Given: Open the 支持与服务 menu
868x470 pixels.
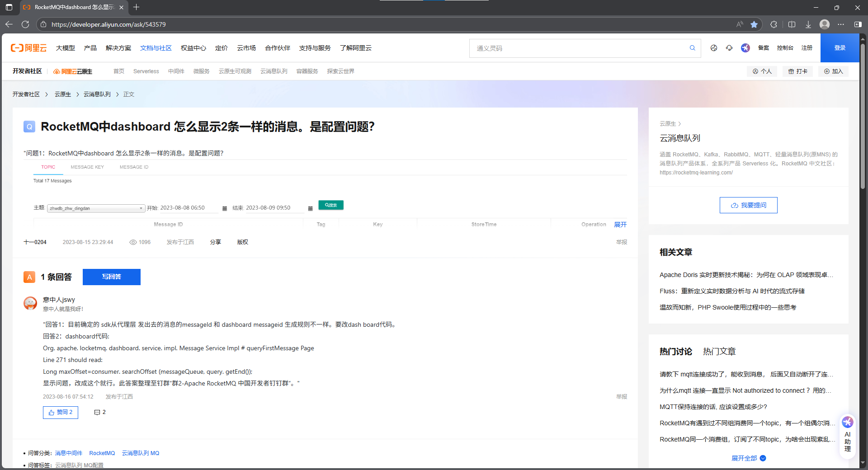Looking at the screenshot, I should [315, 48].
